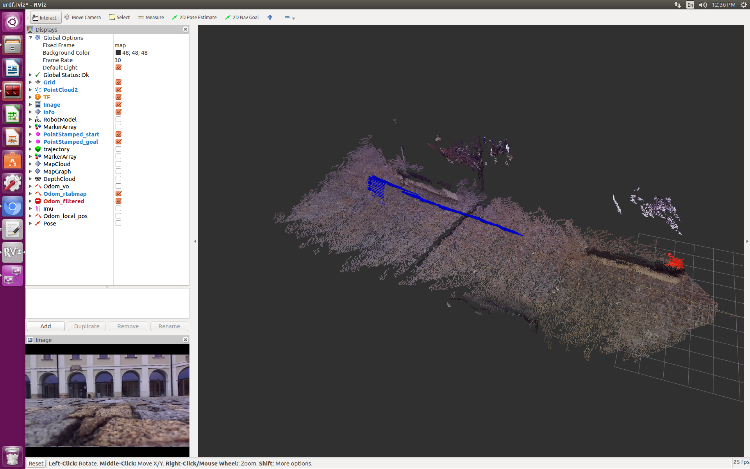Open the Trash in the launcher

(13, 455)
